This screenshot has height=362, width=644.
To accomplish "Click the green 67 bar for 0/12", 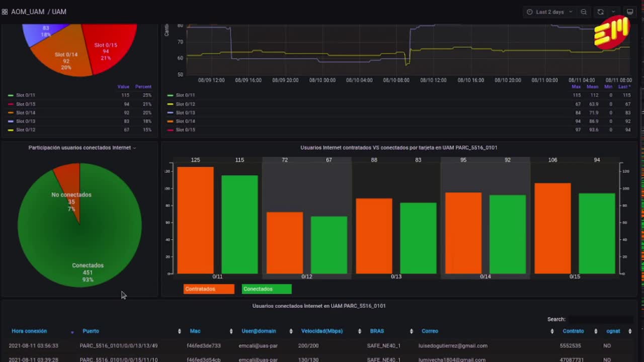I will tap(329, 245).
